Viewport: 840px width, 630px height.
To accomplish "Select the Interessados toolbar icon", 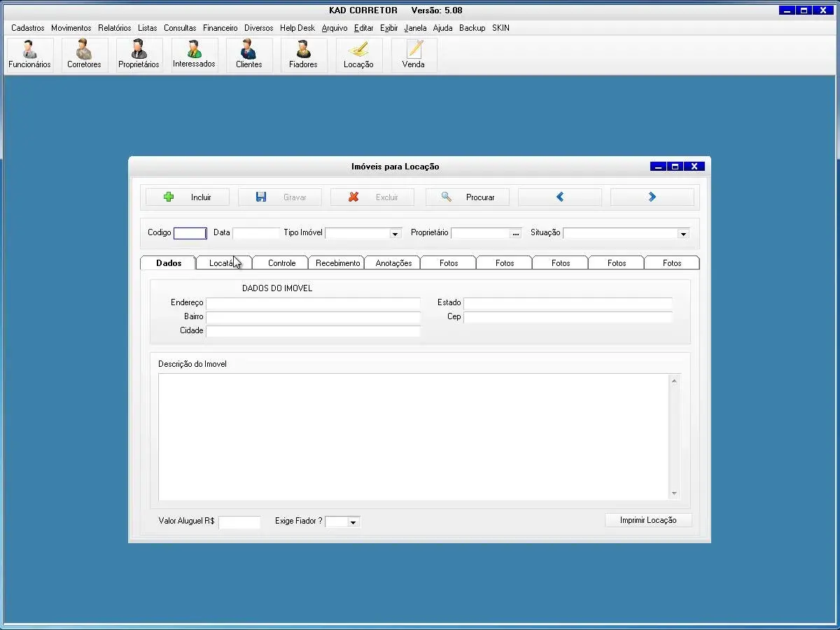I will [x=194, y=55].
